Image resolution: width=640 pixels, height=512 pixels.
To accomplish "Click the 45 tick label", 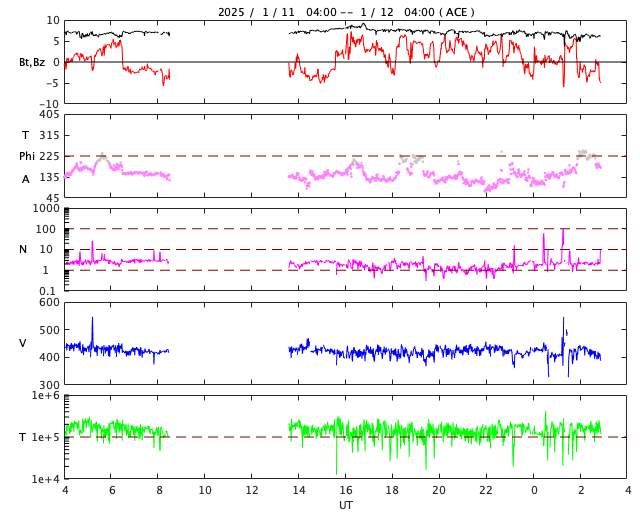I will pos(52,198).
